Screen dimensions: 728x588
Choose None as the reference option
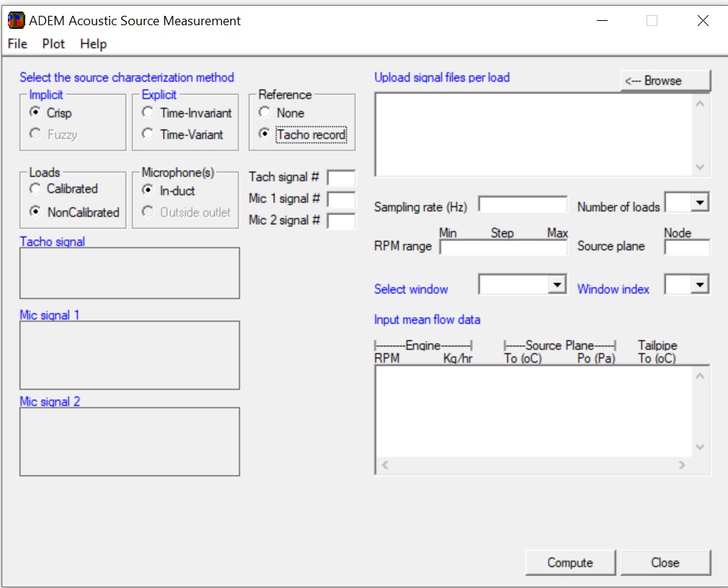point(265,113)
